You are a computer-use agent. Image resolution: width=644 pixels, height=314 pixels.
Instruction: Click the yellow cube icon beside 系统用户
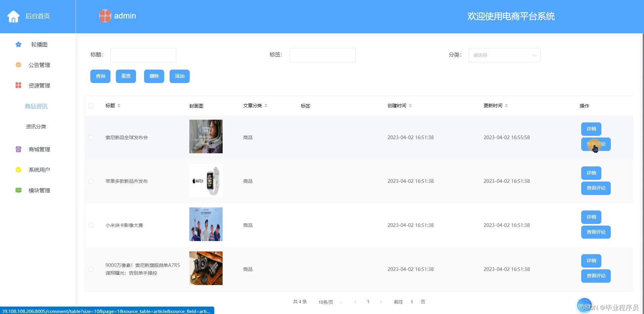click(x=18, y=170)
